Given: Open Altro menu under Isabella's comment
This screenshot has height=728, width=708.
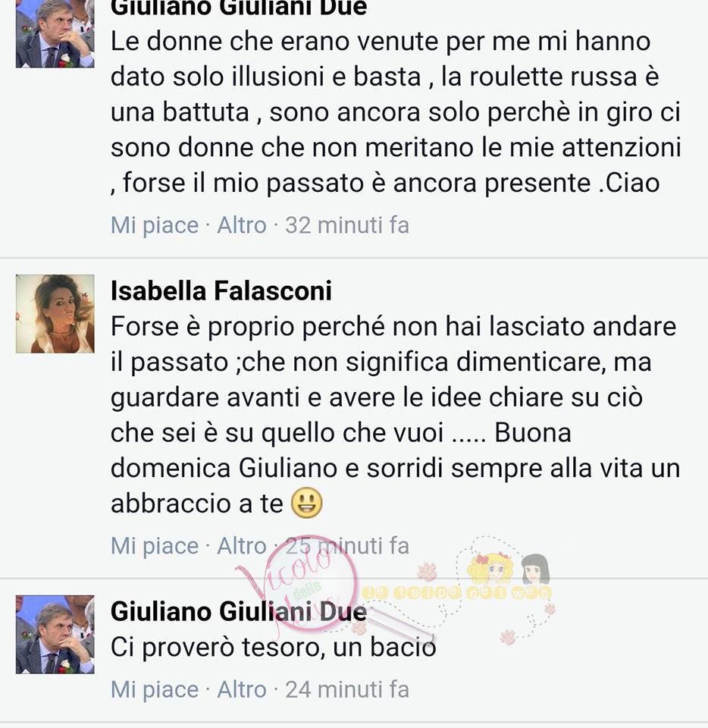Looking at the screenshot, I should pos(242,546).
